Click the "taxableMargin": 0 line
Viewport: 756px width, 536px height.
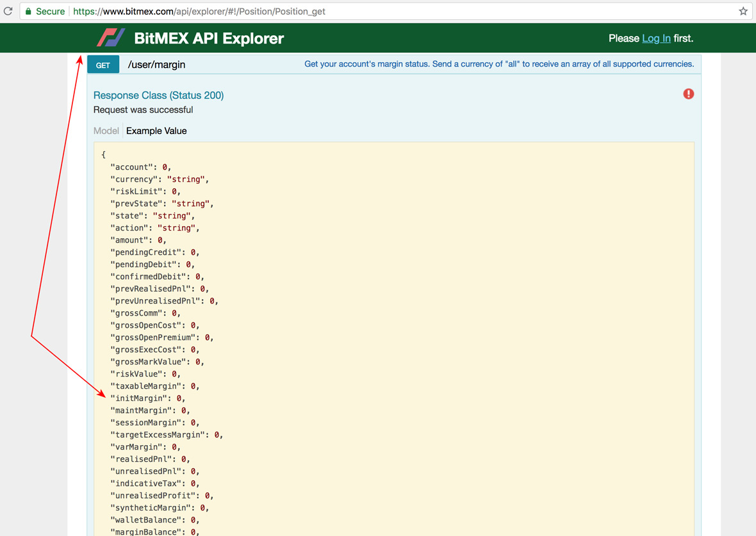[155, 386]
